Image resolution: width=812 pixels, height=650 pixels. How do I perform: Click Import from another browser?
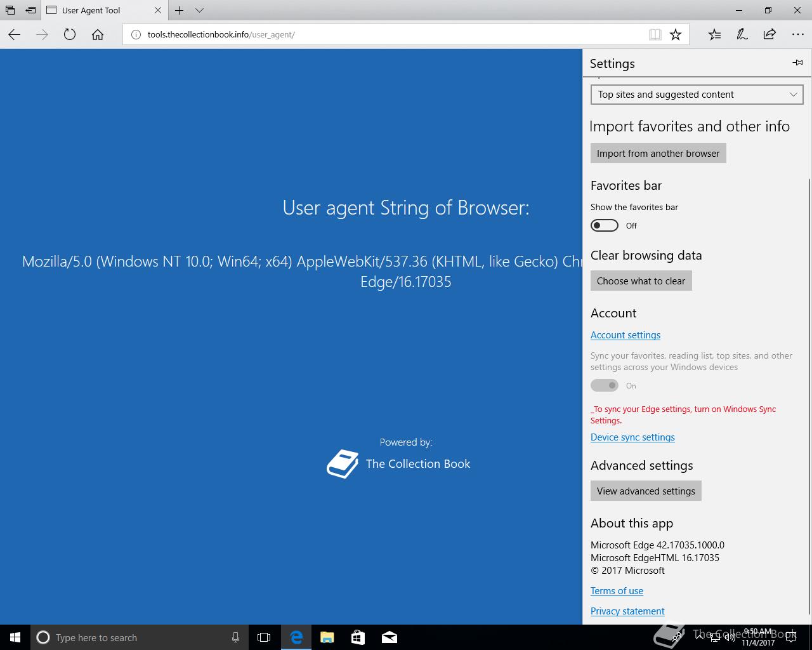pos(658,153)
